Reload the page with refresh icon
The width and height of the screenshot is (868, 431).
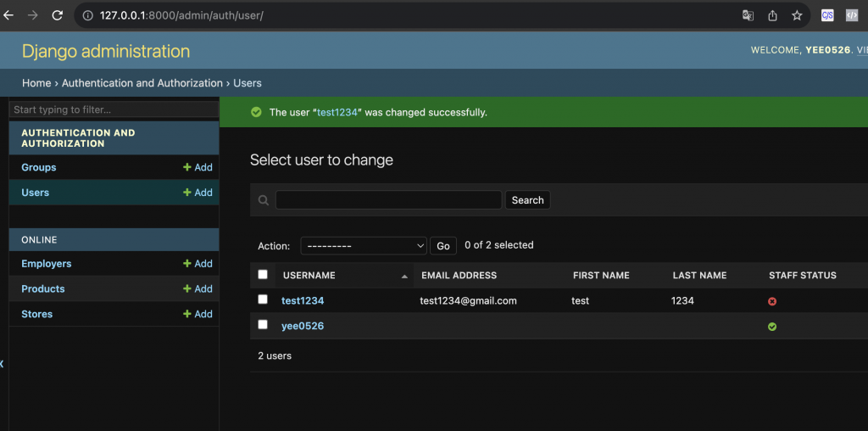[x=57, y=15]
